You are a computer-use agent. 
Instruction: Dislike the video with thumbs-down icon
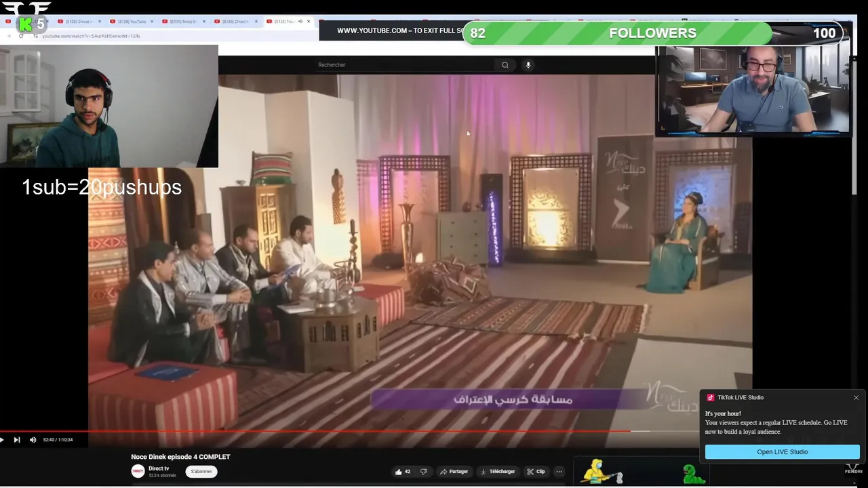424,472
